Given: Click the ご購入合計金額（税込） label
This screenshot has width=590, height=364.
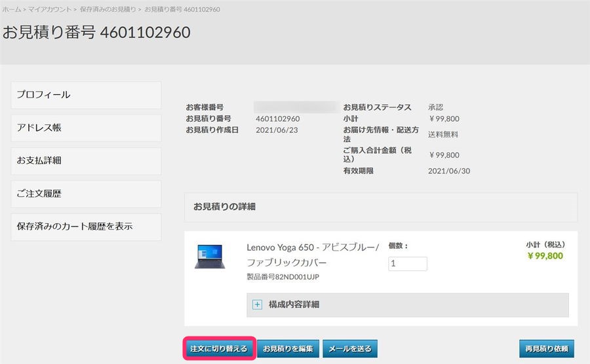Looking at the screenshot, I should click(378, 155).
